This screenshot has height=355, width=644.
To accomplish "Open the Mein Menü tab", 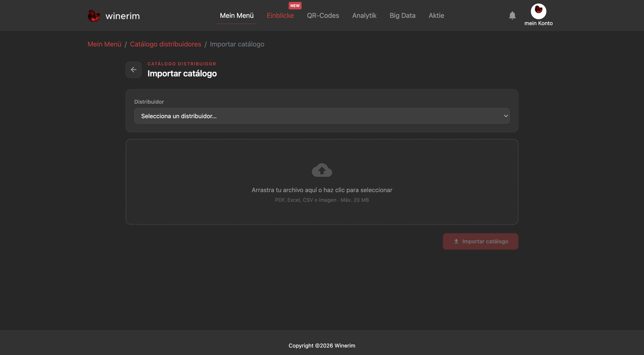I will tap(237, 15).
